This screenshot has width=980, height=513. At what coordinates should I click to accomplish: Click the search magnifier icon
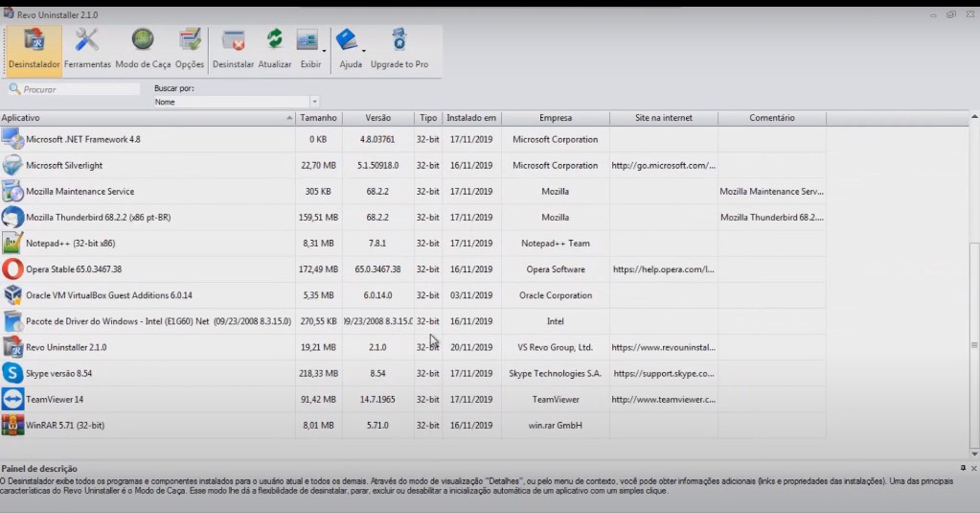click(14, 89)
